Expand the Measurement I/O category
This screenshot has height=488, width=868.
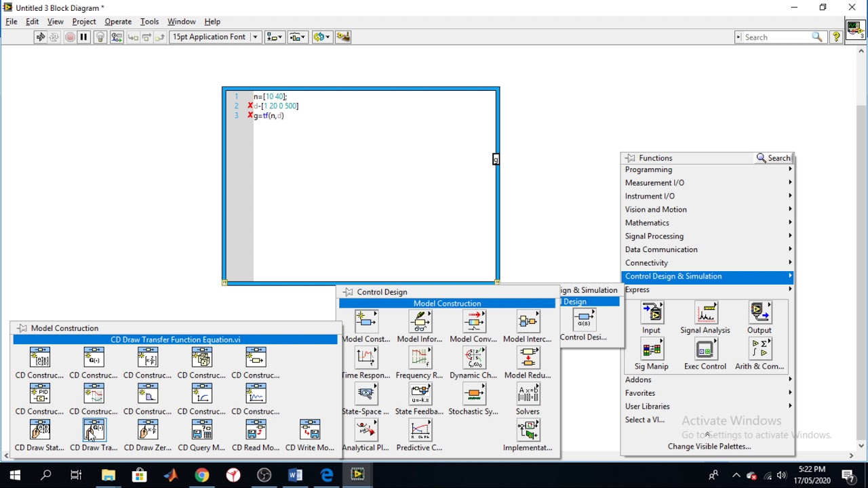(x=707, y=183)
